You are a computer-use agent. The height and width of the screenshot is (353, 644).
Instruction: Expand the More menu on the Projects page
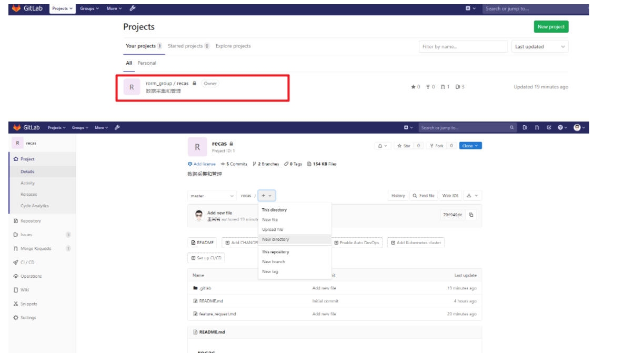coord(114,8)
